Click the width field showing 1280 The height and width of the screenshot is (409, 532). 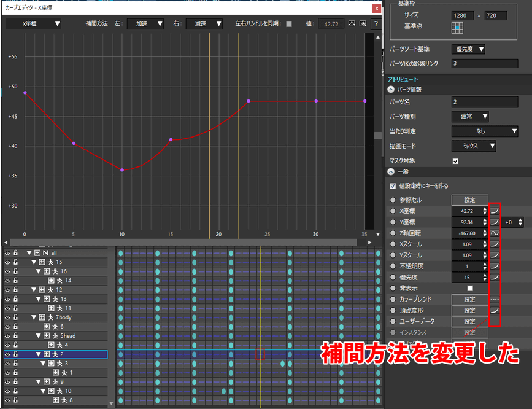click(x=463, y=15)
